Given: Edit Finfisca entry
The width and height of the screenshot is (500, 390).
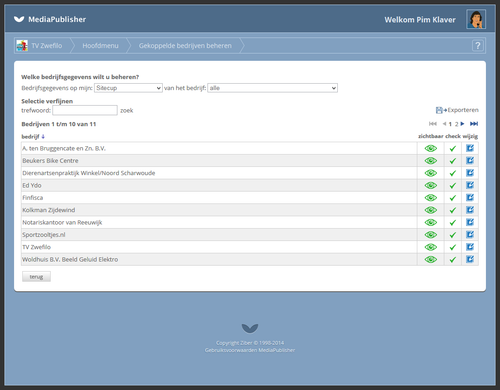Looking at the screenshot, I should tap(470, 197).
